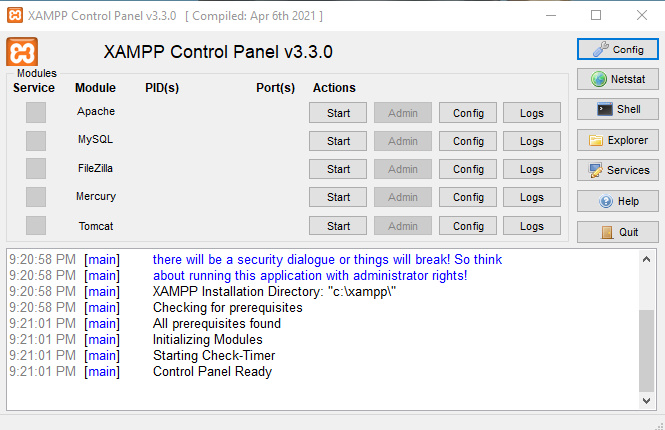Launch Shell via the terminal icon
665x430 pixels.
[617, 109]
